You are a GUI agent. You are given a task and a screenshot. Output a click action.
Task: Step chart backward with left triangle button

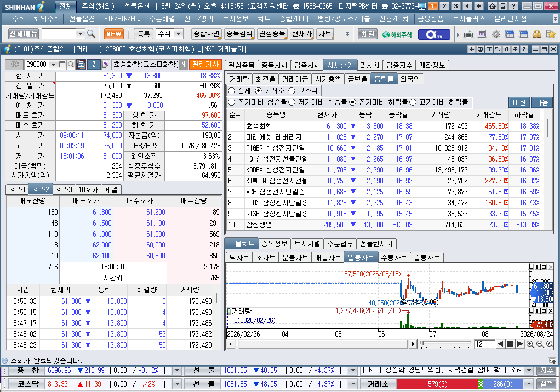500,344
